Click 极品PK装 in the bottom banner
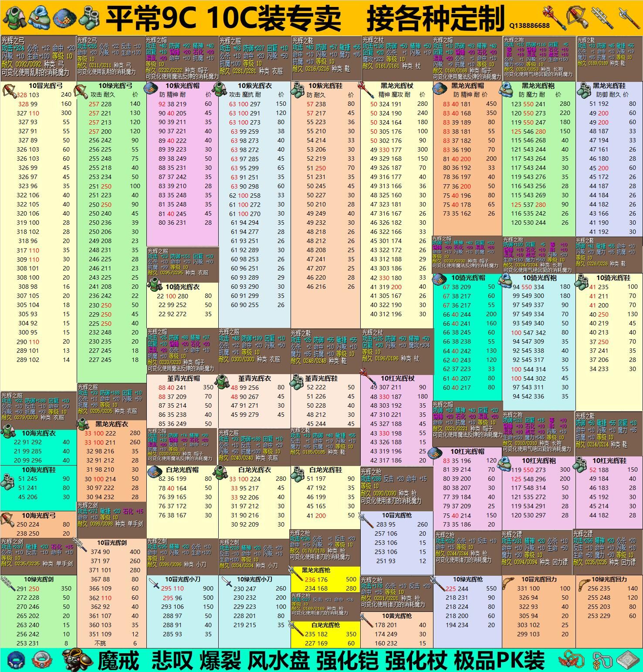This screenshot has width=643, height=672. (x=499, y=660)
